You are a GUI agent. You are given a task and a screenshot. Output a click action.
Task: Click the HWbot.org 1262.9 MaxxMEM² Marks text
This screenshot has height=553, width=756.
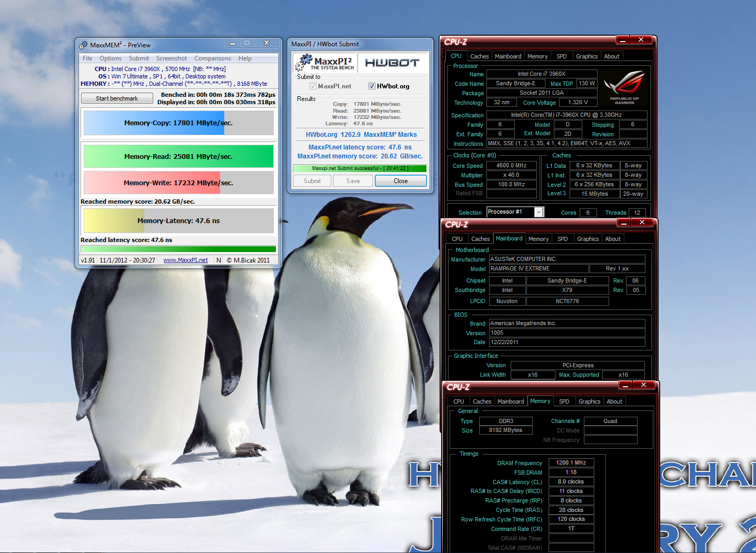(x=361, y=135)
